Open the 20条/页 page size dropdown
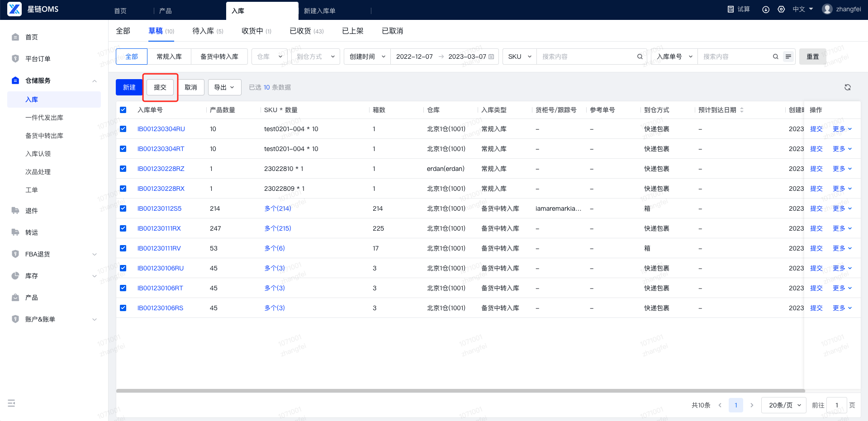Image resolution: width=868 pixels, height=421 pixels. 784,405
